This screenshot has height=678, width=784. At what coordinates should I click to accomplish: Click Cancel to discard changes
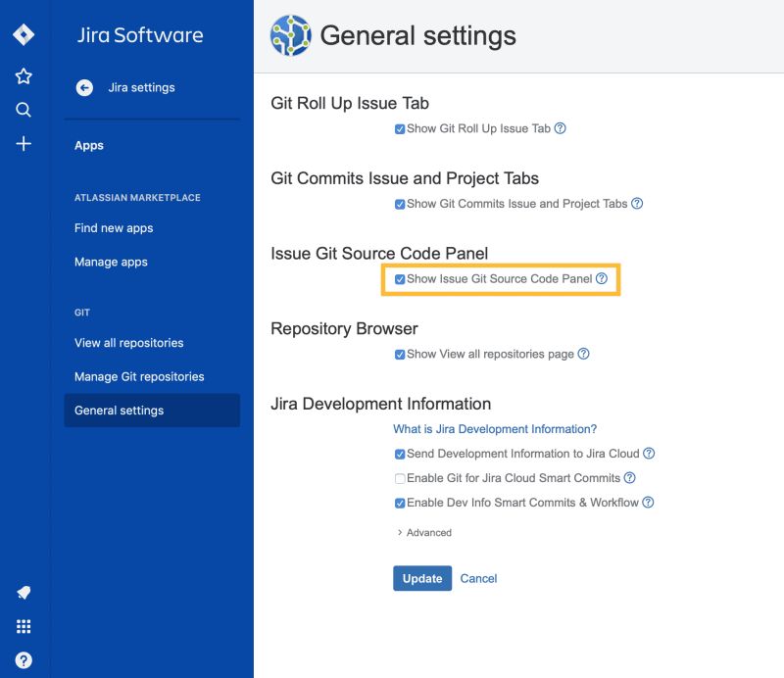click(x=479, y=578)
